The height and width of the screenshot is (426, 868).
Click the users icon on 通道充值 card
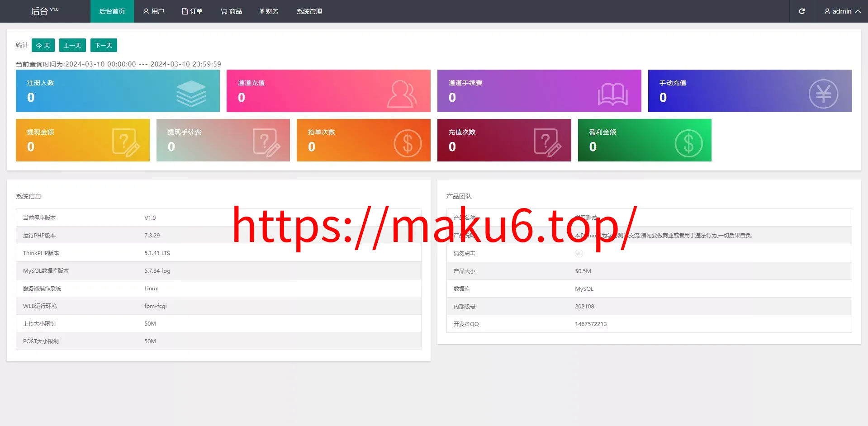pyautogui.click(x=402, y=94)
